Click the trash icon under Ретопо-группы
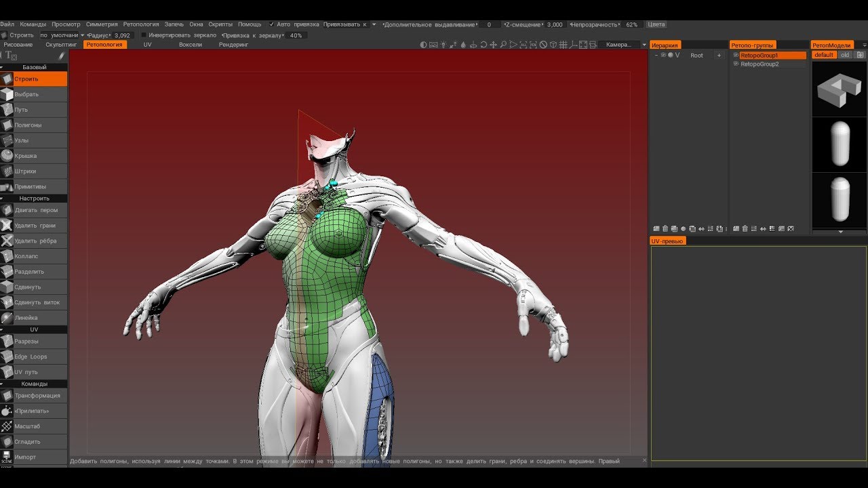Screen dimensions: 868x488 [x=745, y=228]
